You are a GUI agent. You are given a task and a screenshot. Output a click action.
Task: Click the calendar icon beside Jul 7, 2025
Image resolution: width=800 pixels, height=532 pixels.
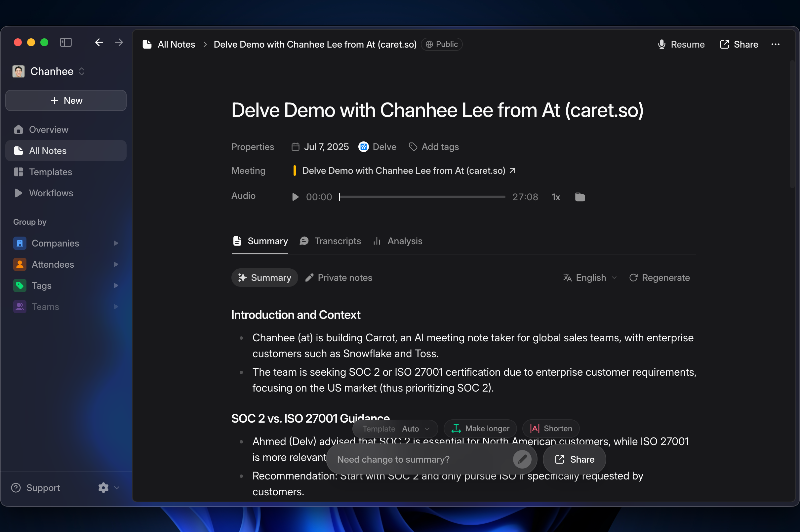[296, 147]
